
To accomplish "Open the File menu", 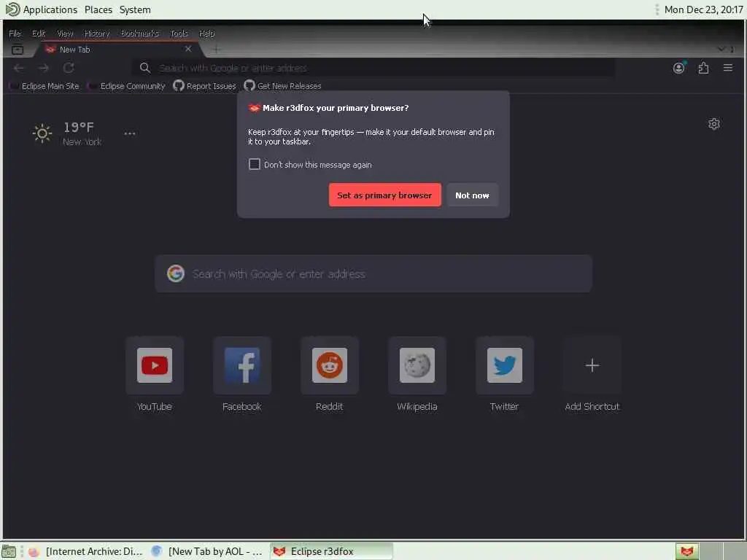I will (x=15, y=34).
